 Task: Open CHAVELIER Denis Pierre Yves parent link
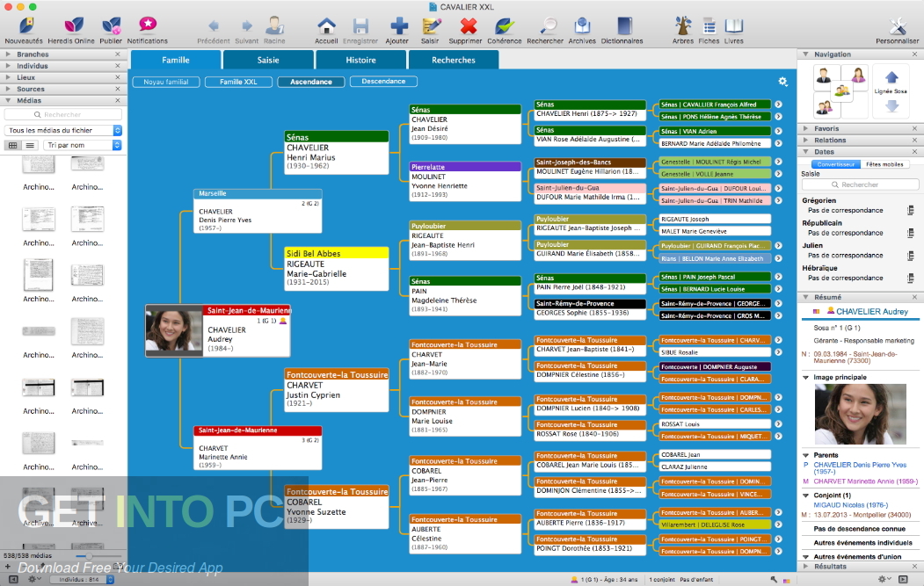click(x=860, y=468)
